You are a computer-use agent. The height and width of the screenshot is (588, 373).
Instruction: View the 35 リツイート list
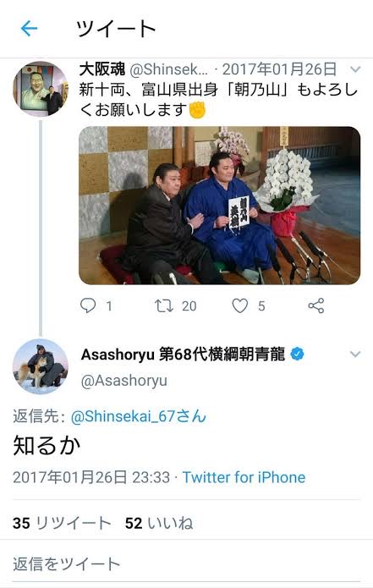click(62, 523)
